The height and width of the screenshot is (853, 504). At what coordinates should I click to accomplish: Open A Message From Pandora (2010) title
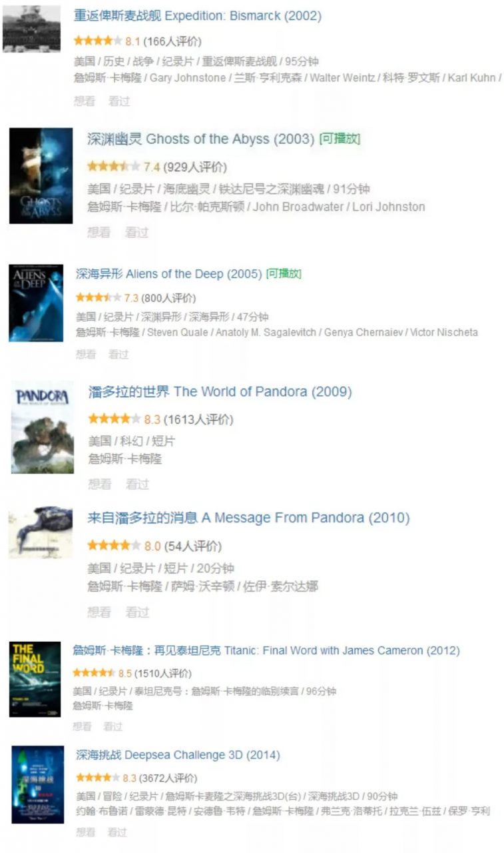coord(248,518)
